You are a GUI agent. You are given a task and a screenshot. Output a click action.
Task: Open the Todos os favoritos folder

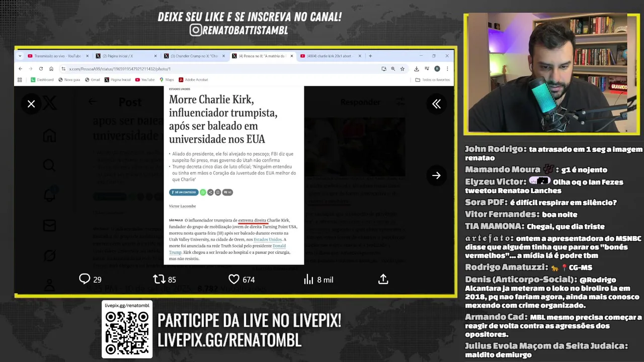(433, 79)
